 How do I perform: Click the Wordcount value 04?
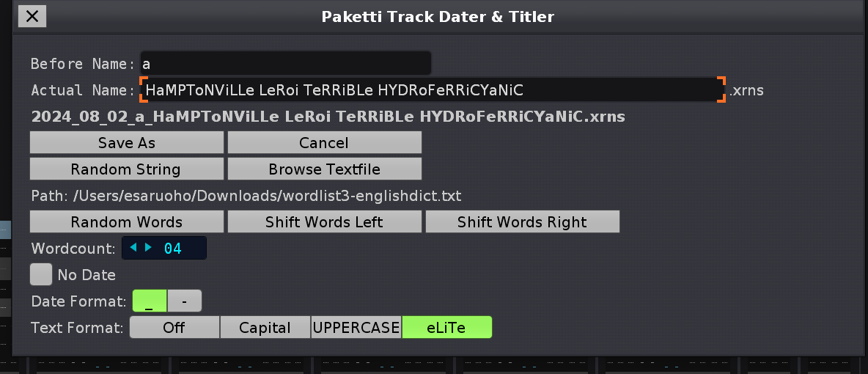[173, 249]
